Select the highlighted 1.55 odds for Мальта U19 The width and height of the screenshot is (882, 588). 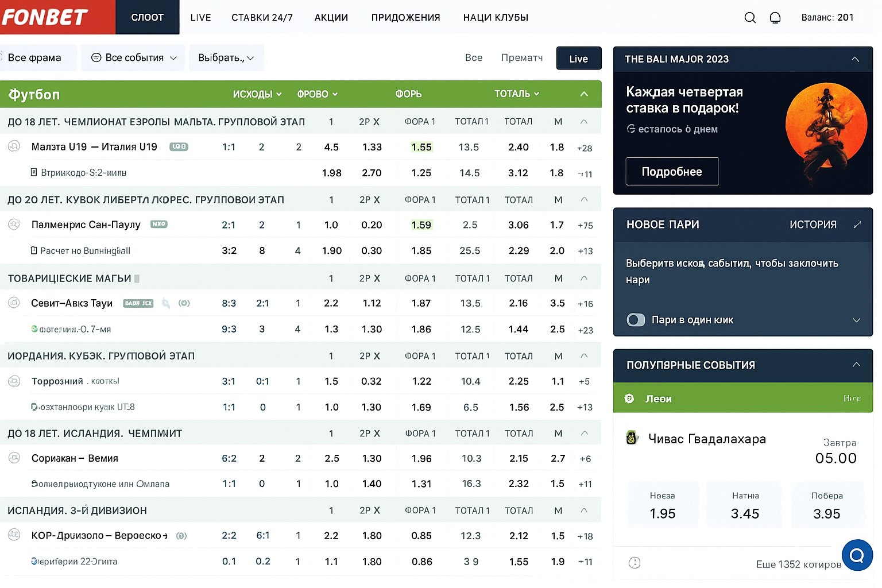[421, 147]
